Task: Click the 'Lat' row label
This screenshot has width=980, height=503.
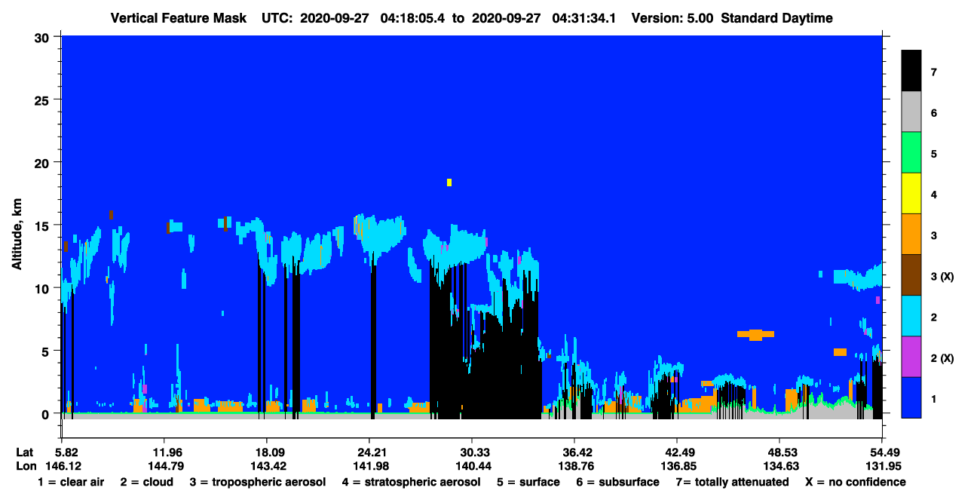Action: 24,452
